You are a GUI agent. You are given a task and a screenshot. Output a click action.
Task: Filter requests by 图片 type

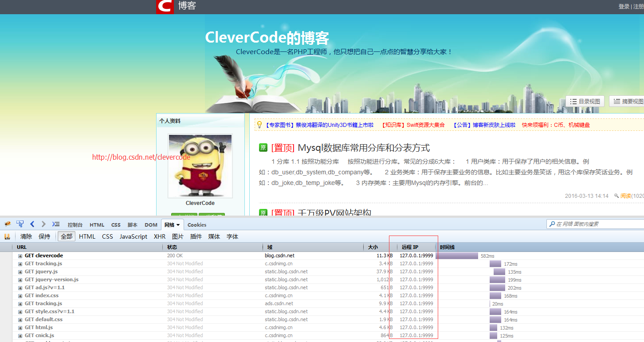pyautogui.click(x=178, y=236)
